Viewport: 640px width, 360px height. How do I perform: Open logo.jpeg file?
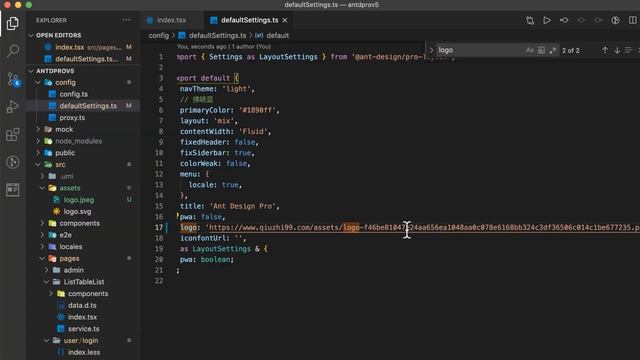[83, 200]
